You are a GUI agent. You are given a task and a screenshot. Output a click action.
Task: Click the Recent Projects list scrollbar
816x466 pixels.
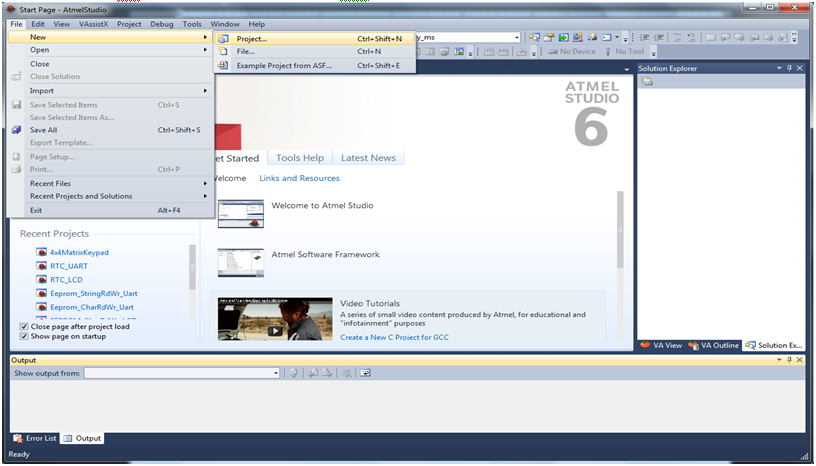coord(192,267)
